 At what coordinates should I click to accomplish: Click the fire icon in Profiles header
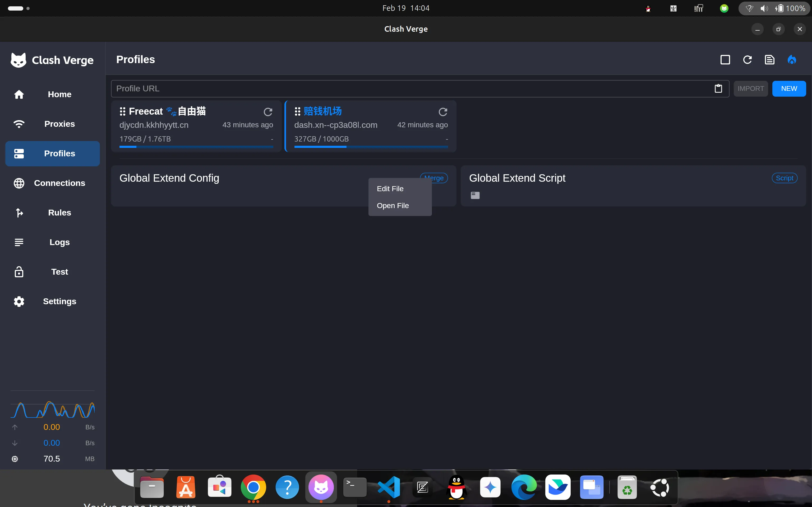[792, 60]
